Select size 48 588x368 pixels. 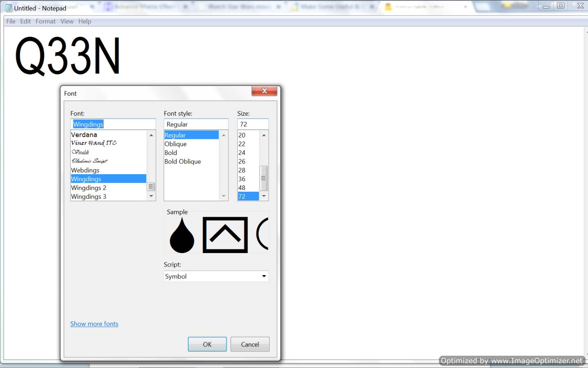pos(248,188)
